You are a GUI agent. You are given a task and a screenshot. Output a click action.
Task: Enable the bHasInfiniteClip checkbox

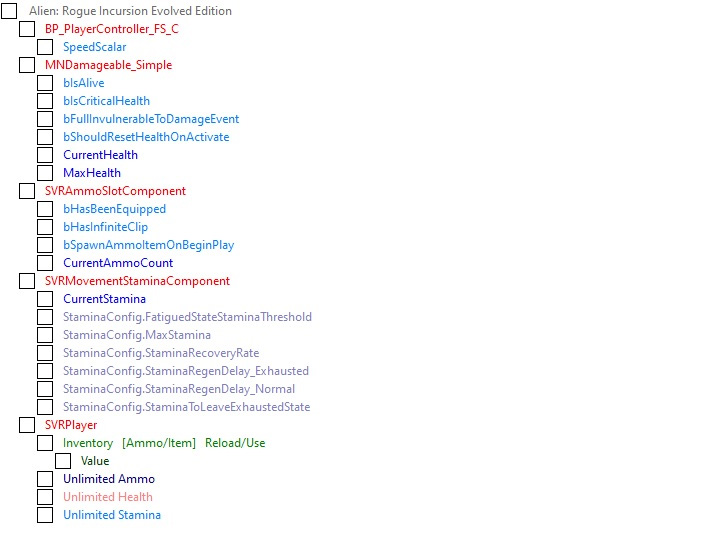[x=45, y=227]
